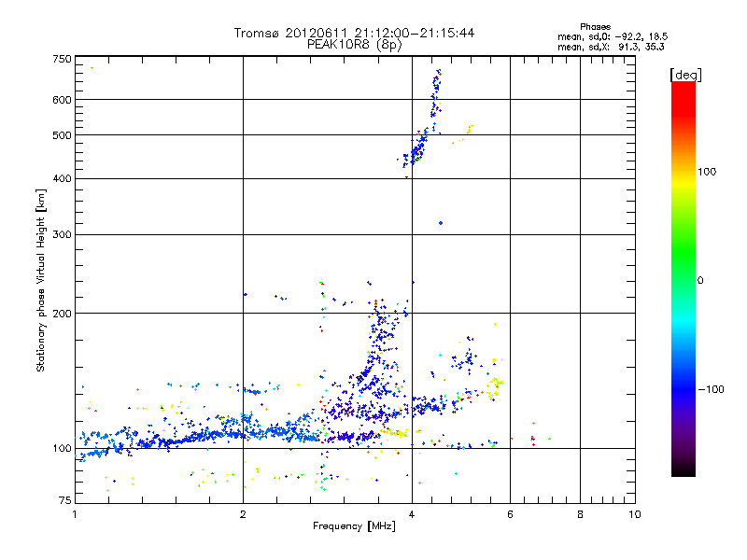Viewport: 747px width, 560px height.
Task: Click the '8' x-axis tick label
Action: [x=580, y=514]
